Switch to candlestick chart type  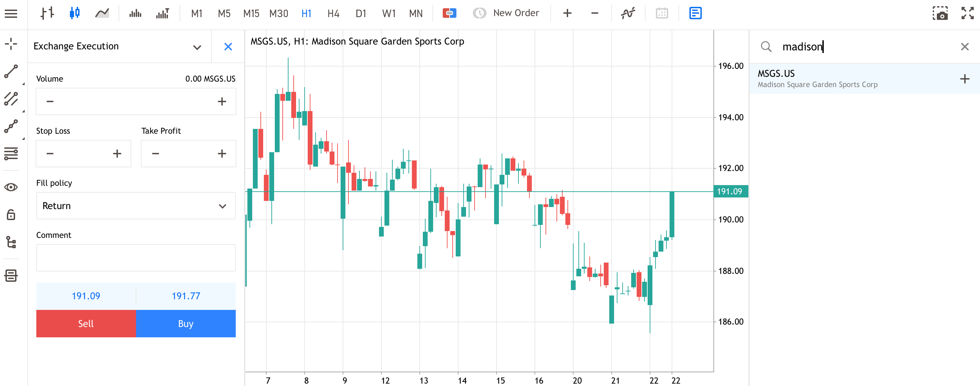tap(75, 13)
